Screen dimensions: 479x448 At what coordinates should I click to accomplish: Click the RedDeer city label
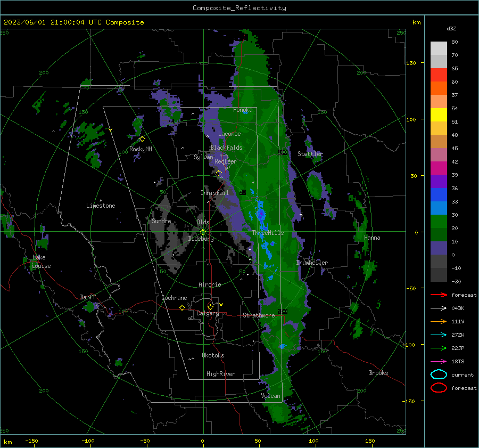pos(226,161)
